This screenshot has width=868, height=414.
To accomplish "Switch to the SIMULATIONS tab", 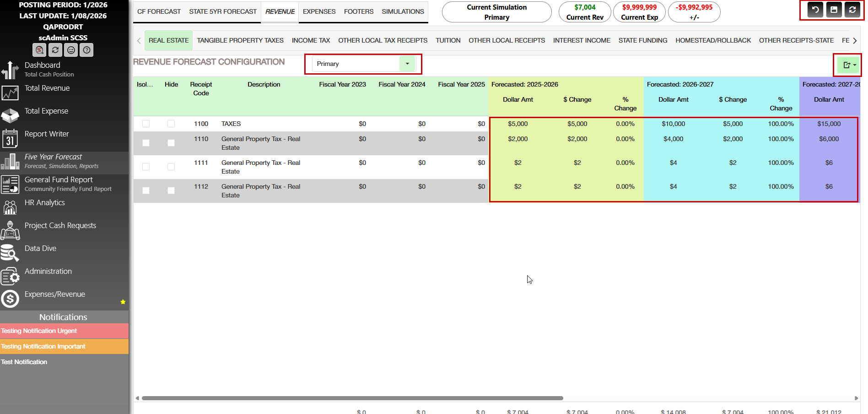I will tap(403, 11).
